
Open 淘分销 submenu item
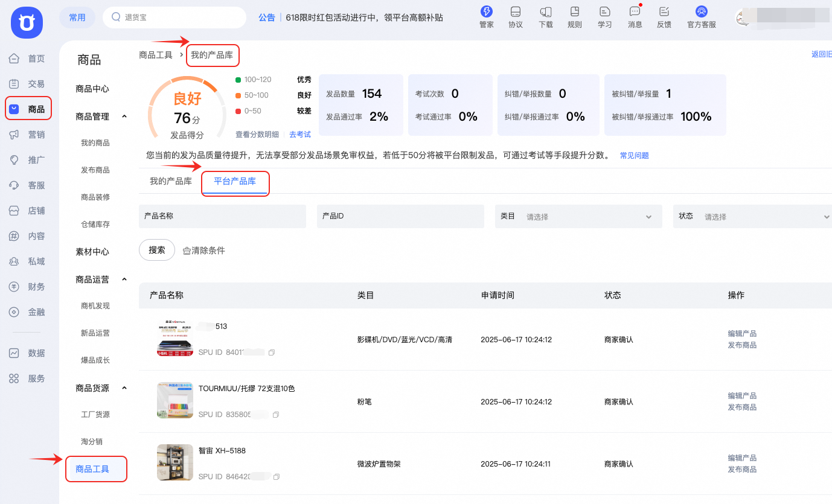tap(92, 442)
